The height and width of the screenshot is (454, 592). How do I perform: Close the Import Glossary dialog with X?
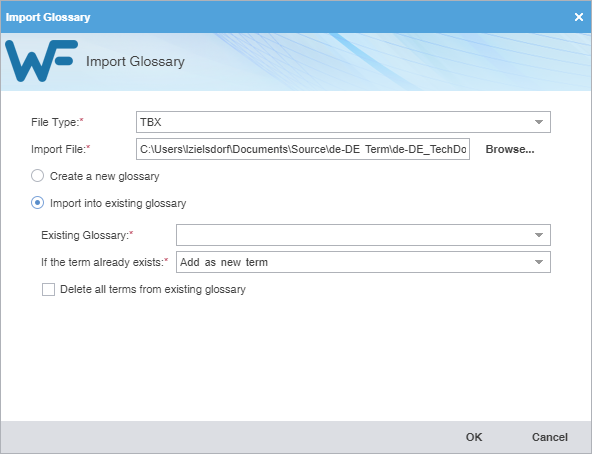pyautogui.click(x=579, y=17)
